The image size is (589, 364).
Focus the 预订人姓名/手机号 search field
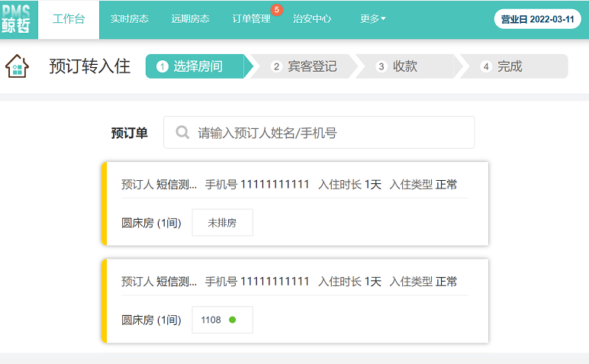tap(319, 132)
